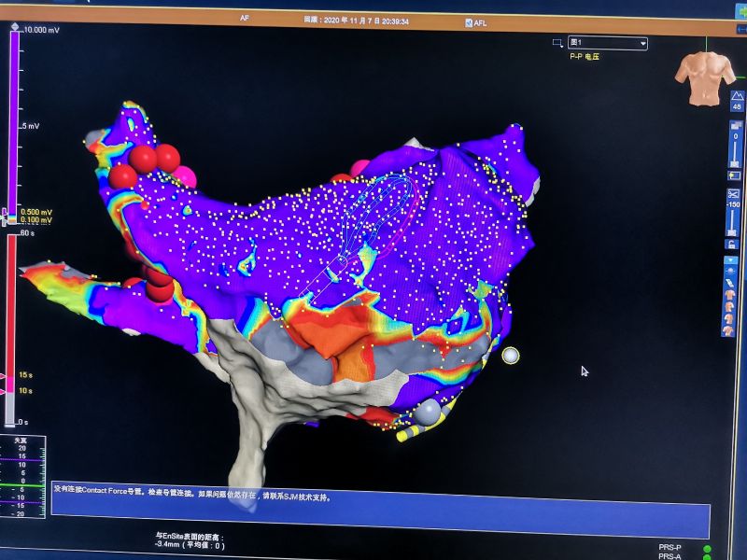Screen dimensions: 747x560
Task: Expand the arrow atop the voltage color bar
Action: pos(15,30)
